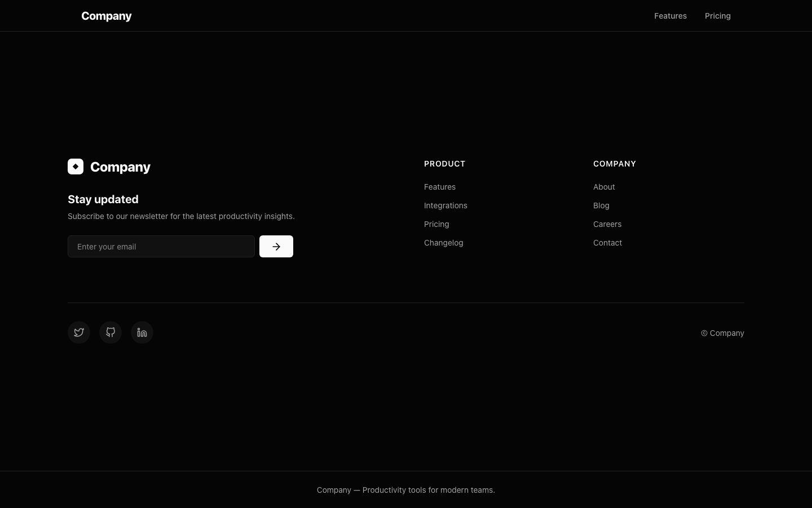Viewport: 812px width, 508px height.
Task: Visit the Blog link
Action: 601,205
